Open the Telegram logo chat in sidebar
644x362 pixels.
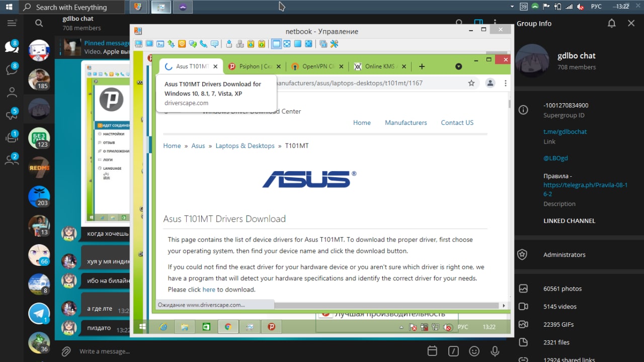(39, 313)
